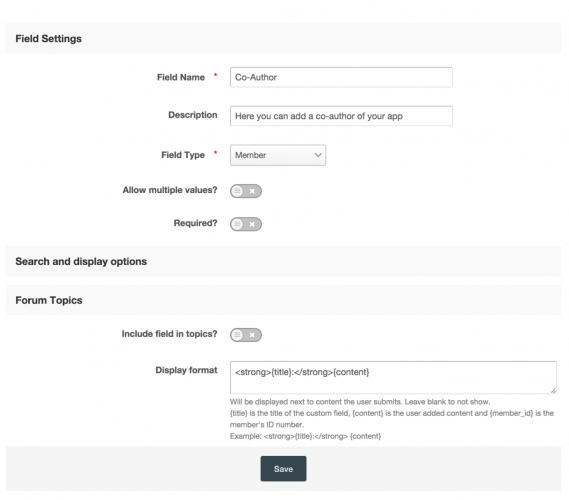Toggle the Allow multiple values switch
Image resolution: width=569 pixels, height=500 pixels.
click(246, 191)
